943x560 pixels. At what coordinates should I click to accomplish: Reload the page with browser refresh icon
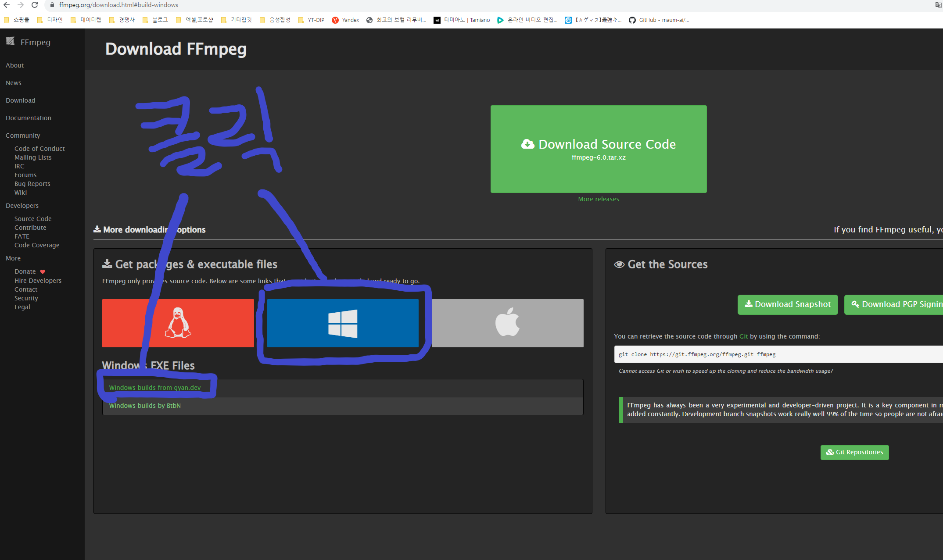click(35, 5)
